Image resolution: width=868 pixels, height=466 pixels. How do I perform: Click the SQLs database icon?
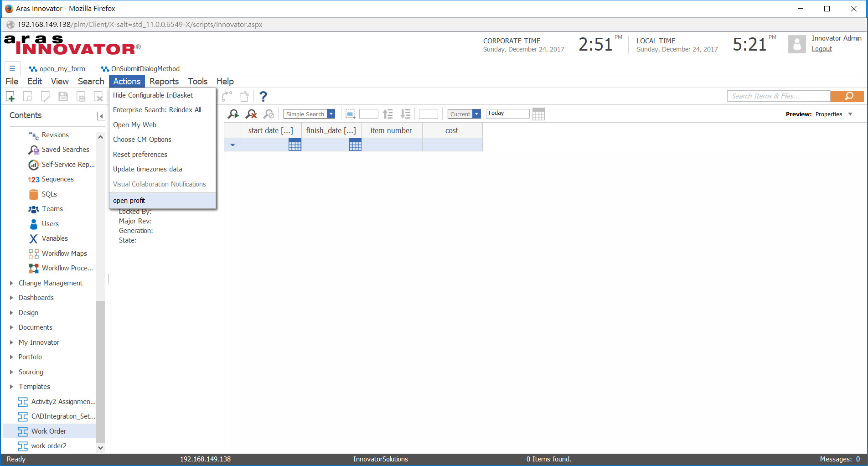point(34,194)
